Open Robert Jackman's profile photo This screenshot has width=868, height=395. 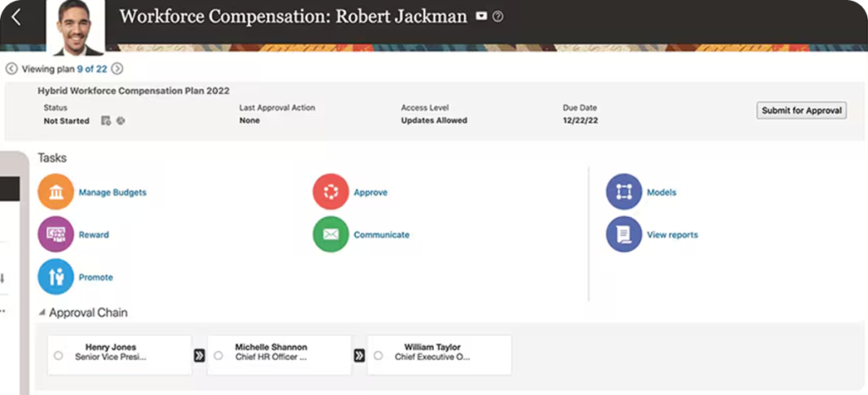pos(75,28)
